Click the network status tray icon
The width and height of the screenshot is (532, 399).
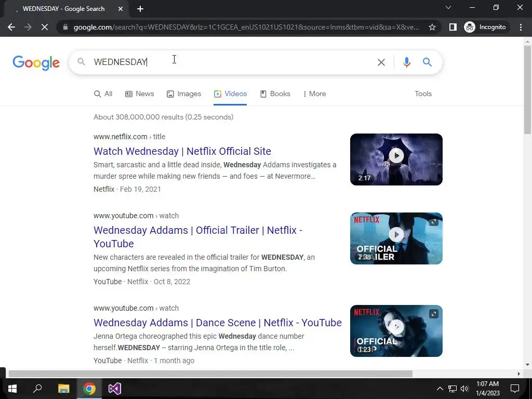tap(453, 389)
